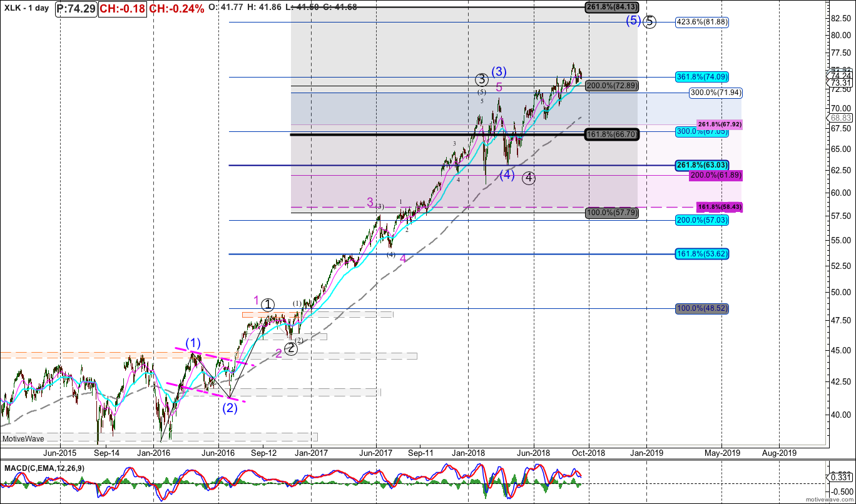Select the 68.83 gray price tag
Viewport: 856px width, 504px height.
point(838,118)
